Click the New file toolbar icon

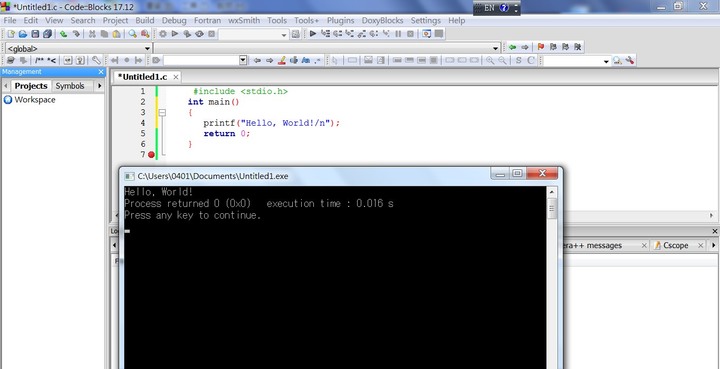click(11, 34)
